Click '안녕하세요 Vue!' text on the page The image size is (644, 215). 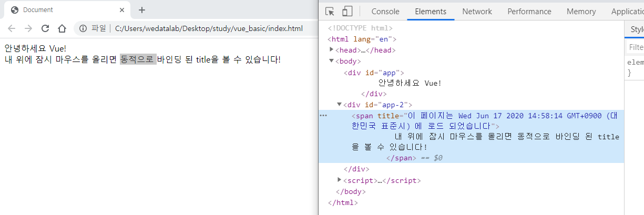click(x=35, y=49)
